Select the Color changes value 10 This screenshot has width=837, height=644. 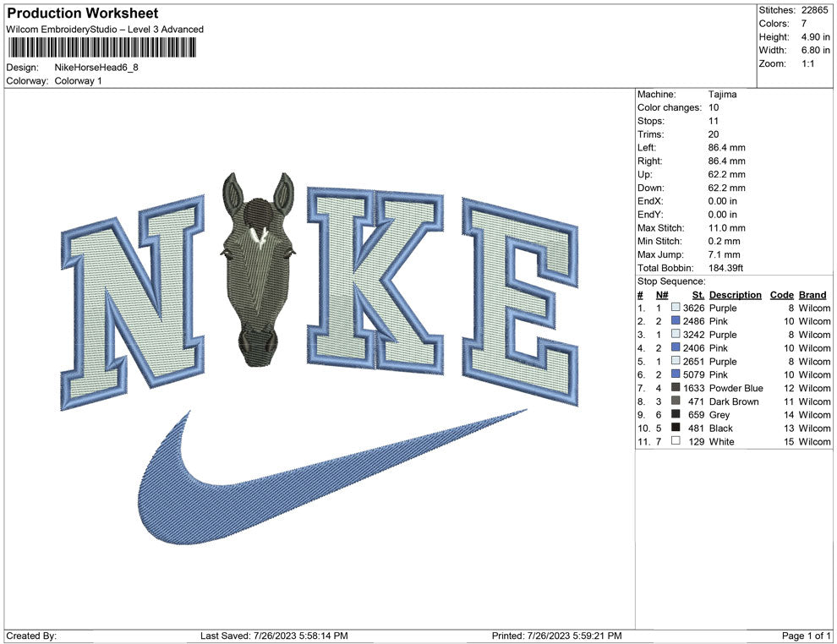click(x=714, y=107)
